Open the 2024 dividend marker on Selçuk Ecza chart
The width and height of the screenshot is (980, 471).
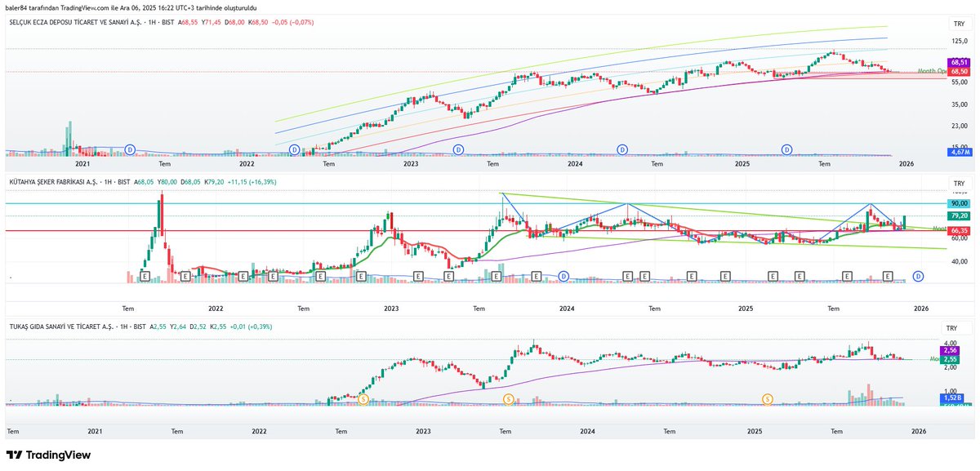coord(622,149)
